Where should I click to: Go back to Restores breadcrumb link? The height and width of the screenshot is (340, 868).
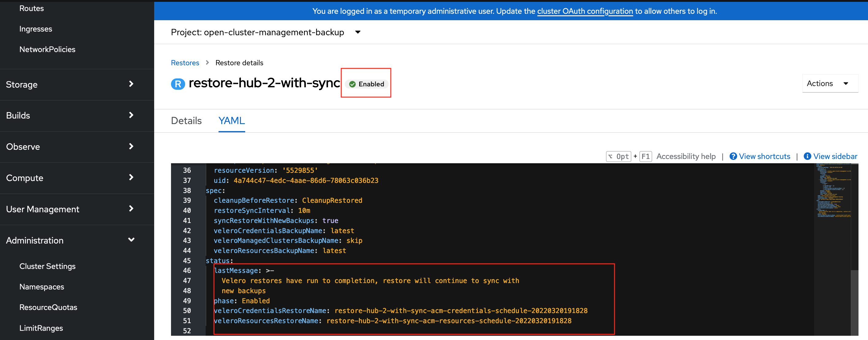[x=185, y=63]
